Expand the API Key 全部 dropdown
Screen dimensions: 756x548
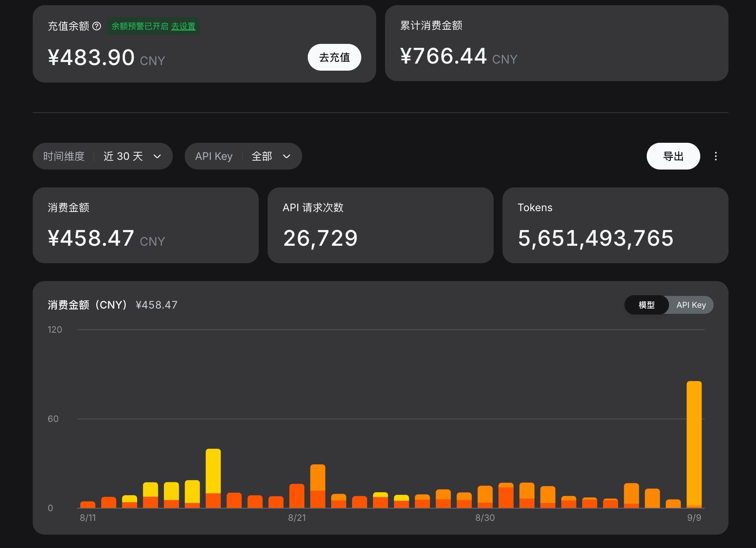click(243, 156)
